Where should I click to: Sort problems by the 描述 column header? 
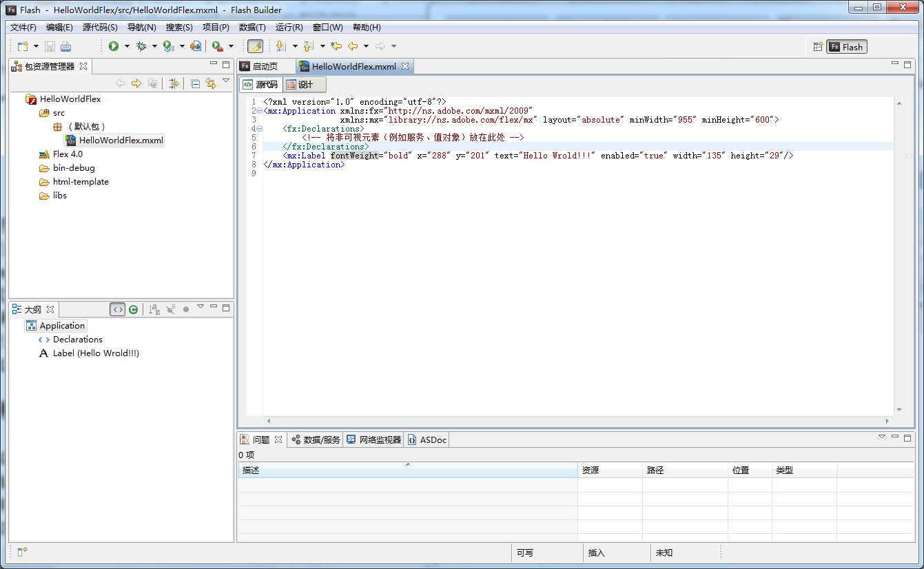click(x=408, y=470)
